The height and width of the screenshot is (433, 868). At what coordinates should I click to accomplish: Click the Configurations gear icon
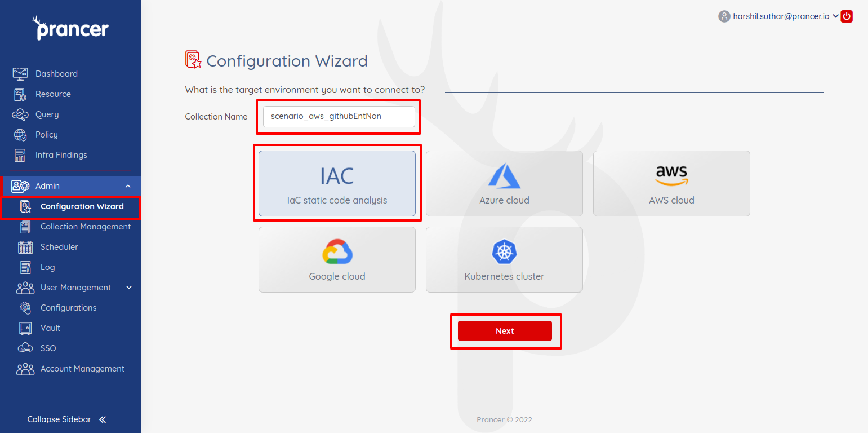click(25, 308)
